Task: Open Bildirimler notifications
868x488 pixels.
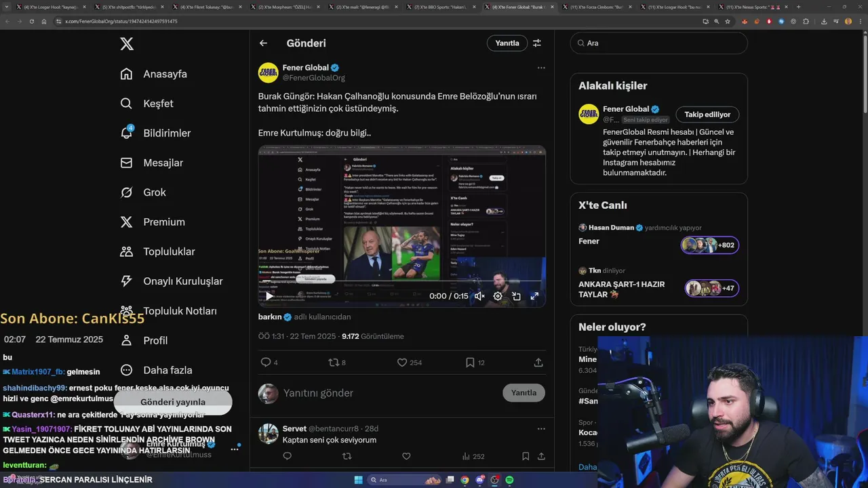Action: pyautogui.click(x=155, y=133)
